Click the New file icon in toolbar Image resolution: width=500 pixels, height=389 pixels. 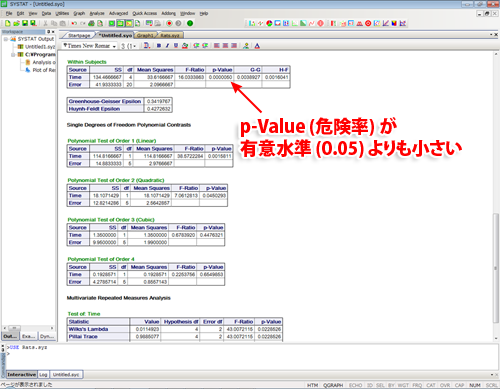[7, 23]
